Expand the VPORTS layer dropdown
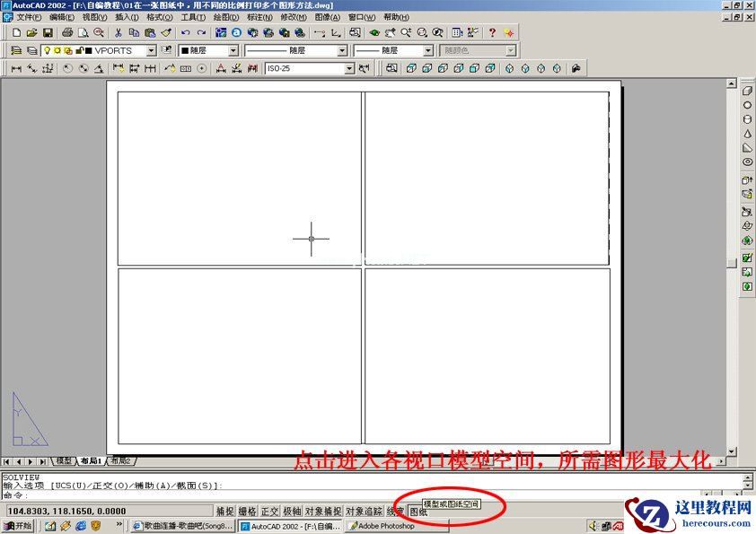Image resolution: width=756 pixels, height=534 pixels. (x=152, y=50)
